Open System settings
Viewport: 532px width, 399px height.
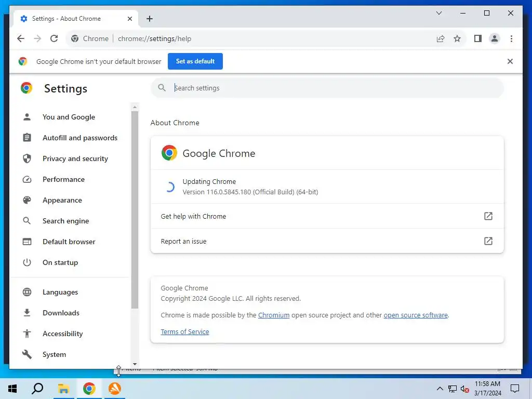coord(54,354)
